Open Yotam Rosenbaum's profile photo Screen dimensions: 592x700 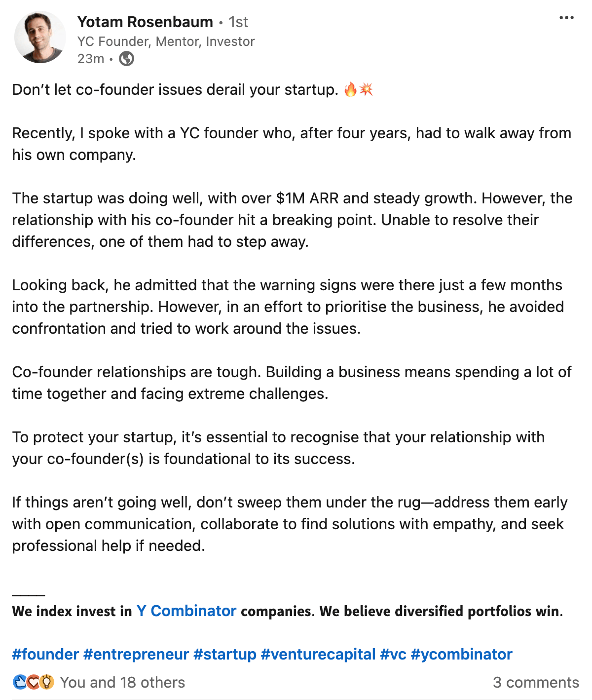click(x=40, y=38)
